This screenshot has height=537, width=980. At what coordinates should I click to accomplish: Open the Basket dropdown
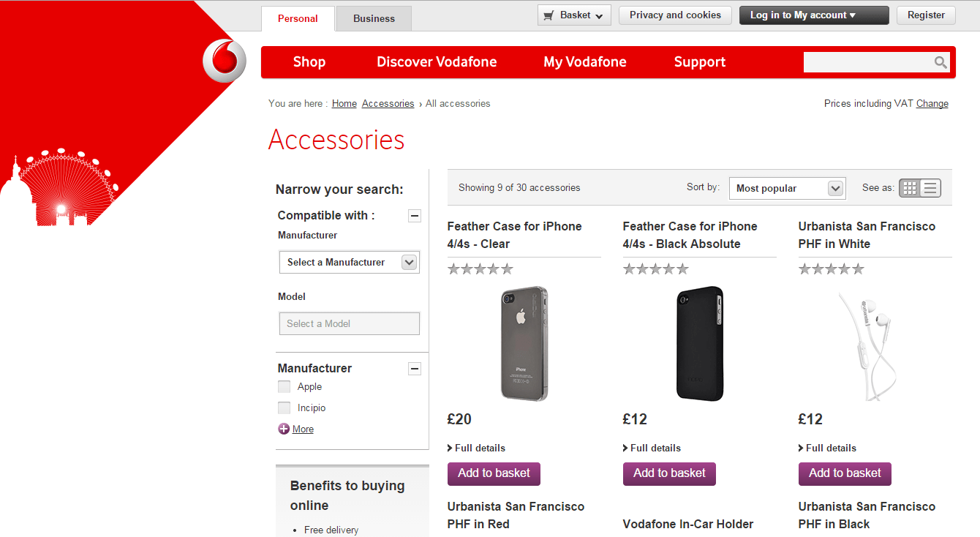(x=574, y=15)
